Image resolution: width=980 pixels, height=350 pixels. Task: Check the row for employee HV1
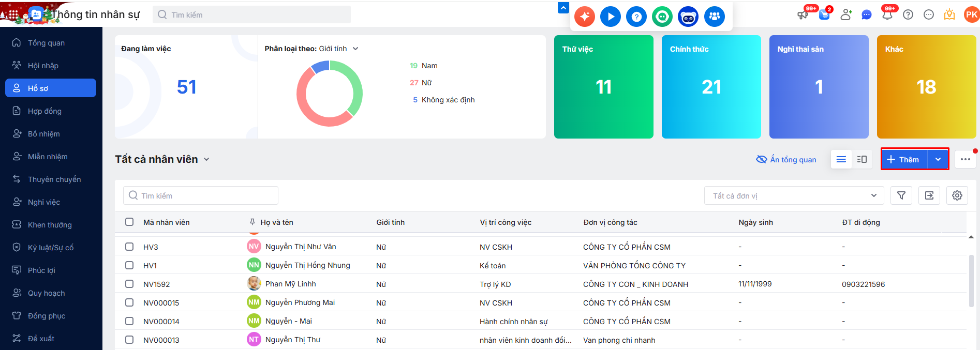click(129, 265)
